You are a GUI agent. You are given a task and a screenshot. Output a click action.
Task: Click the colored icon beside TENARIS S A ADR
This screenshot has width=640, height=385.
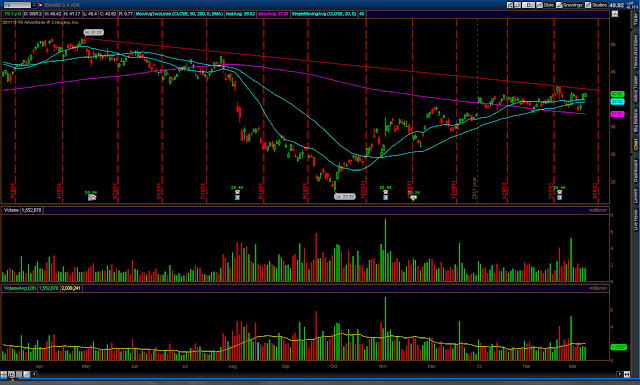(x=40, y=5)
